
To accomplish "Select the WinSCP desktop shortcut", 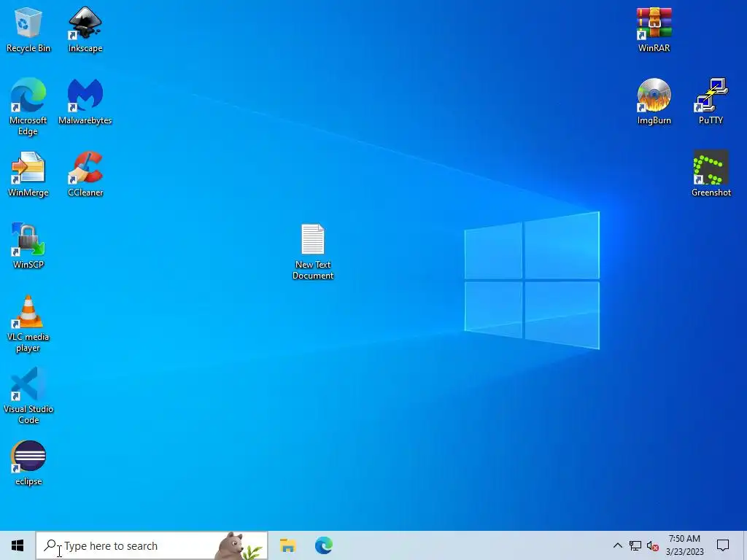I will point(28,246).
